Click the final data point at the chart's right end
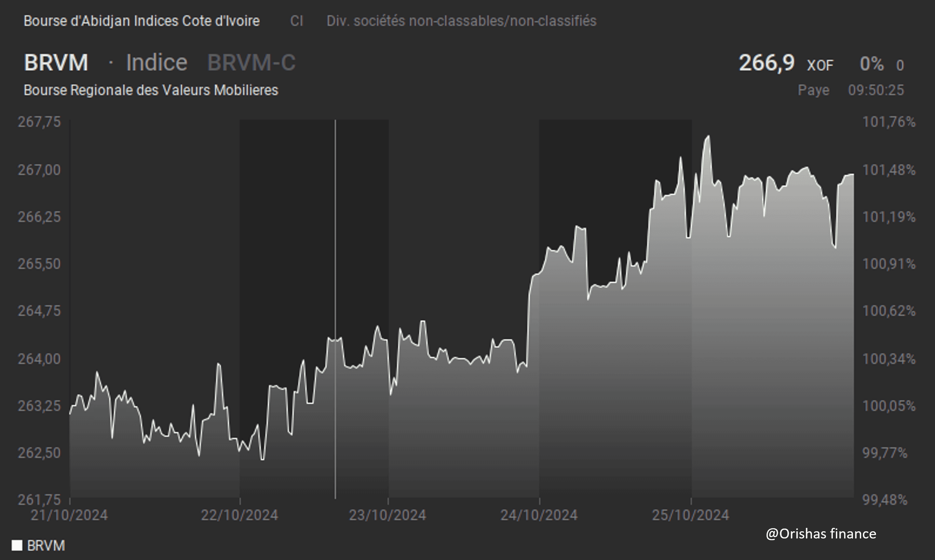Image resolution: width=935 pixels, height=560 pixels. 853,174
